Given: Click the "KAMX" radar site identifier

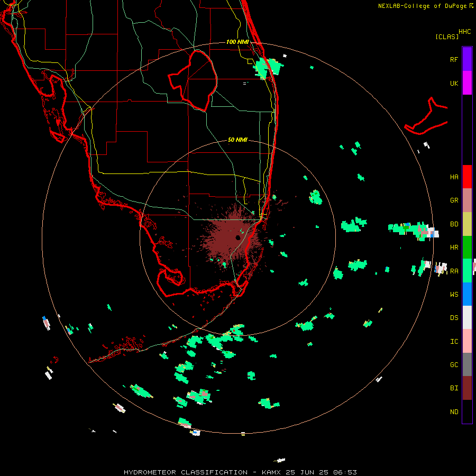Looking at the screenshot, I should click(272, 472).
